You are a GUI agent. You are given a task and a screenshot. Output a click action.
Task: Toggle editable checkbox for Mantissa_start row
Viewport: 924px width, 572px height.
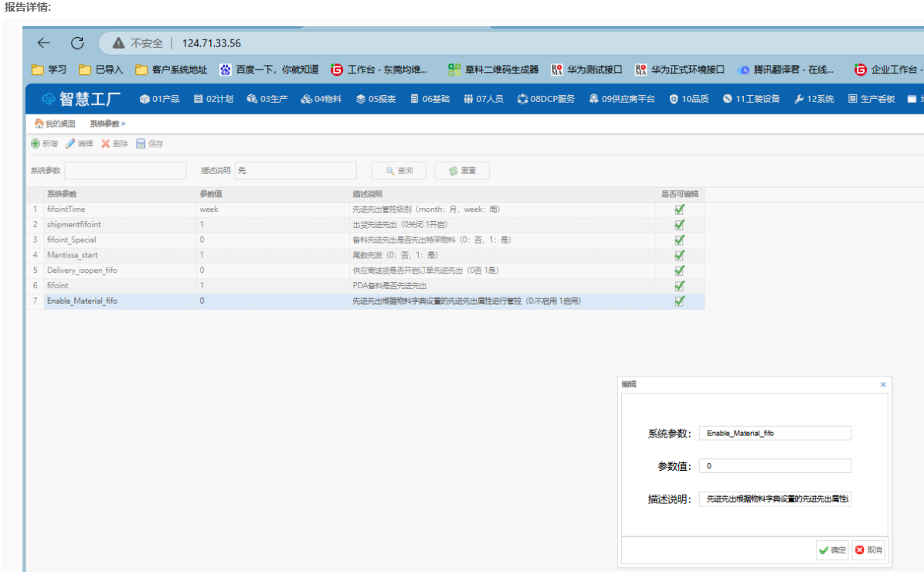(679, 255)
